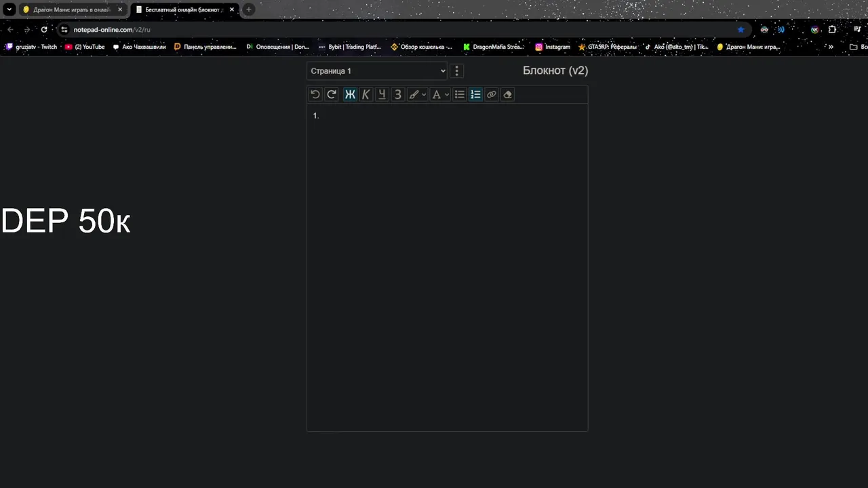Open the GTA5RP: Рефералы bookmark

click(x=608, y=47)
